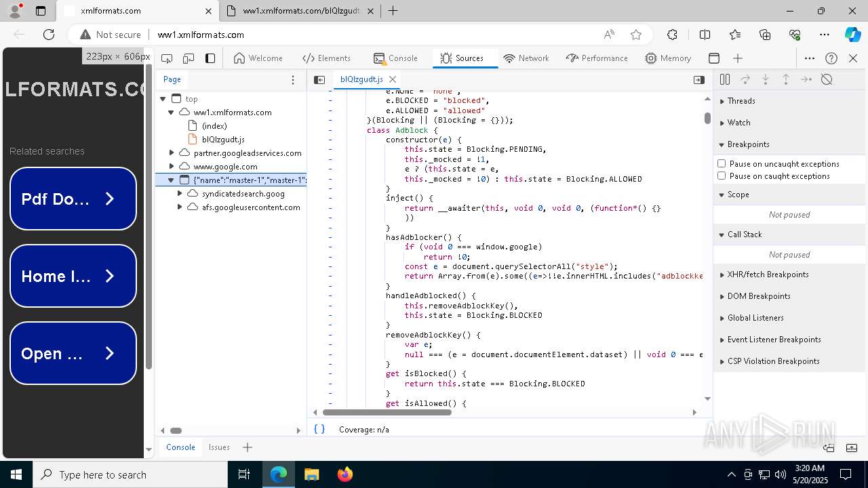868x488 pixels.
Task: Toggle DevTools activity bar dock icon
Action: [x=210, y=58]
